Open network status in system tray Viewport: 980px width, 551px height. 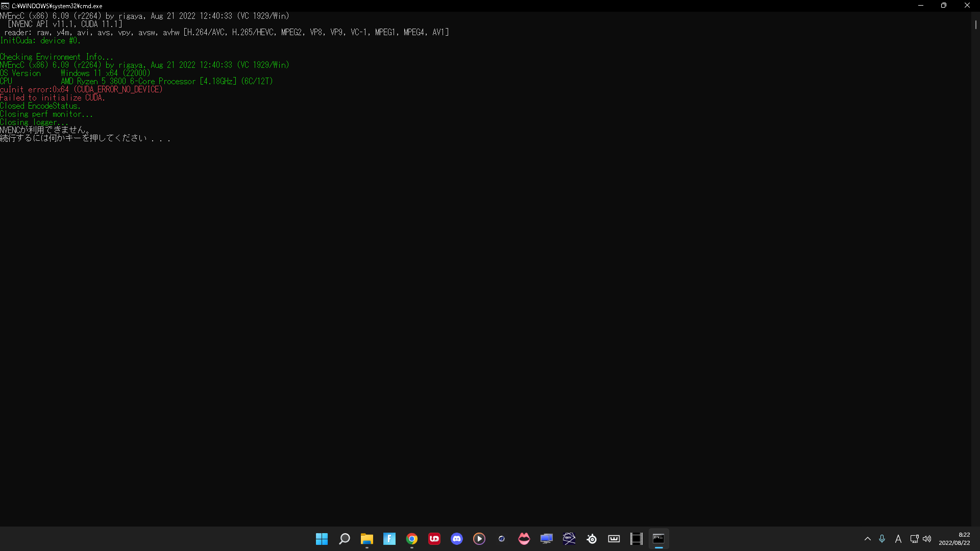point(914,539)
